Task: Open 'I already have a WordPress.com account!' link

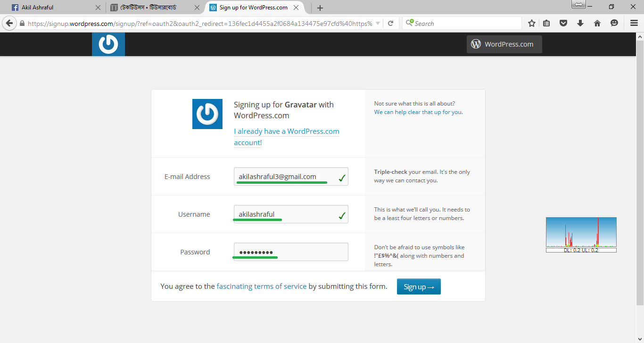Action: pos(287,137)
